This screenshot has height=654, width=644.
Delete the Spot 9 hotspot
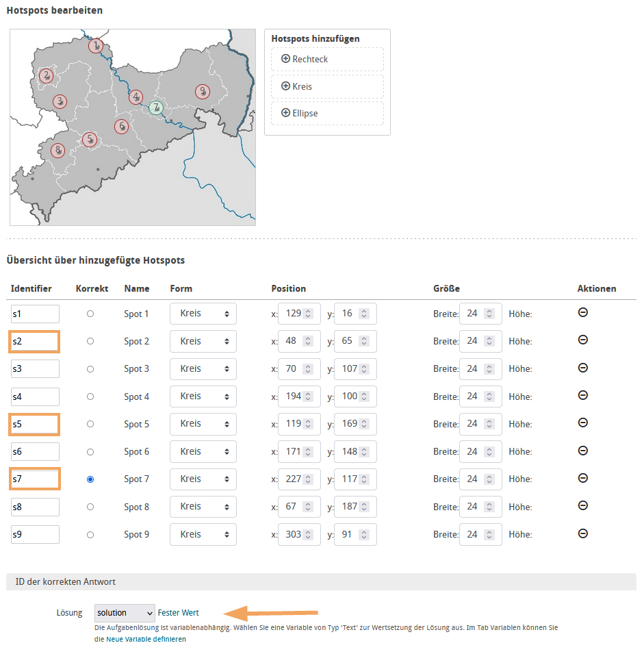tap(582, 533)
